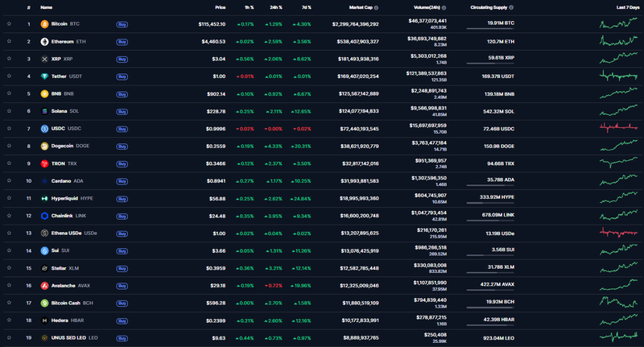
Task: Click the Stellar coin logo icon
Action: click(44, 268)
